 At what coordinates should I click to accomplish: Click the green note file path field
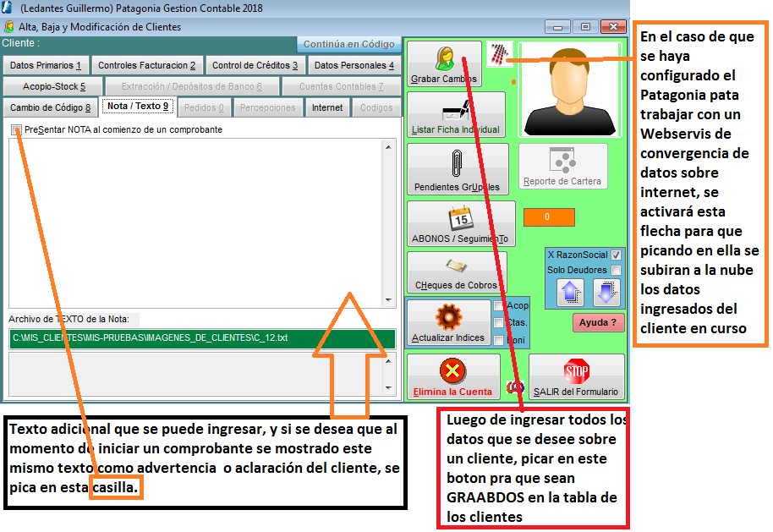202,338
